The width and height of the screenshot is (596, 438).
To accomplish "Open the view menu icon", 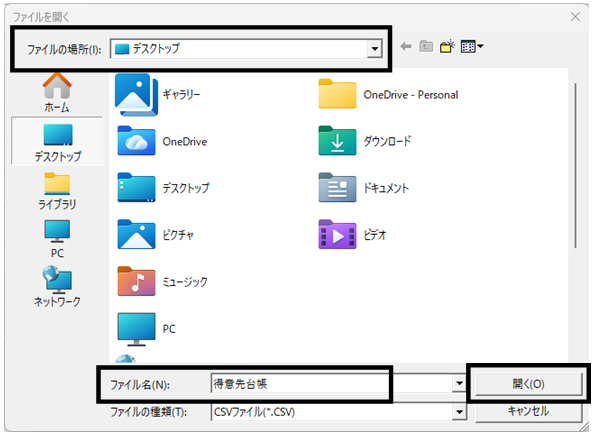I will click(472, 46).
